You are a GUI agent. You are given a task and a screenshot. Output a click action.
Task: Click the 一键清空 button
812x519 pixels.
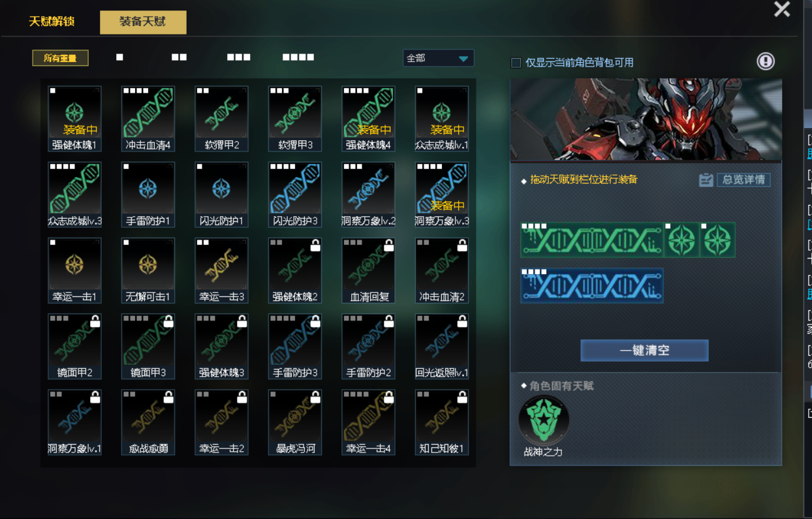[644, 350]
